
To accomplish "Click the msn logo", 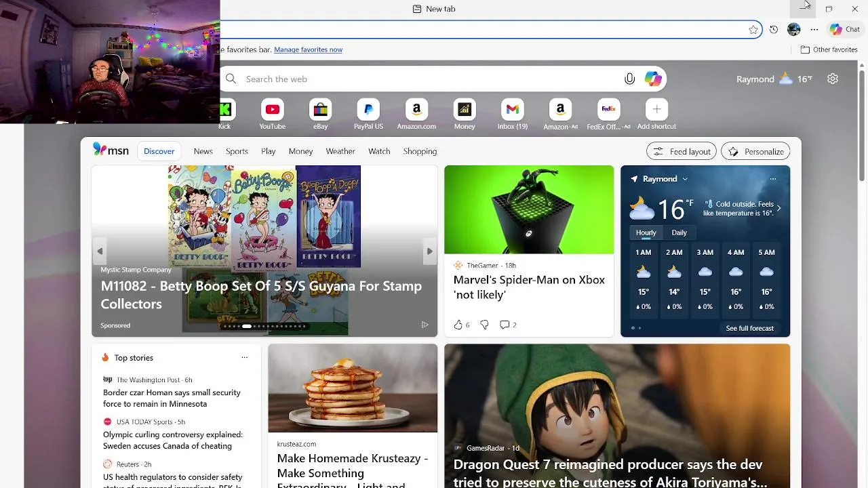I will [111, 150].
